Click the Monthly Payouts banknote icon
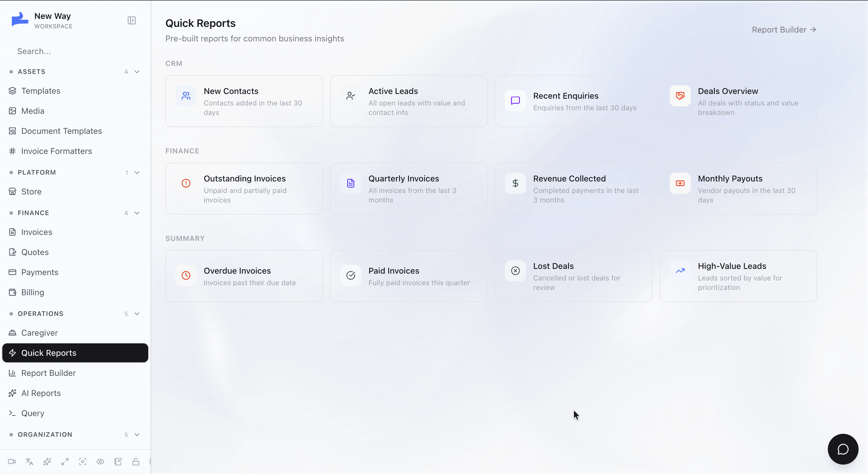This screenshot has height=474, width=868. click(x=680, y=183)
